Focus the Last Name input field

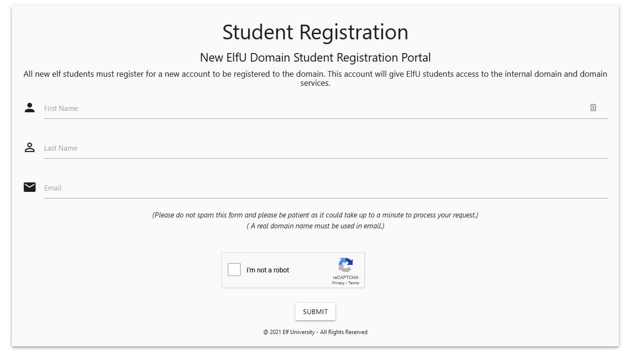[x=326, y=148]
